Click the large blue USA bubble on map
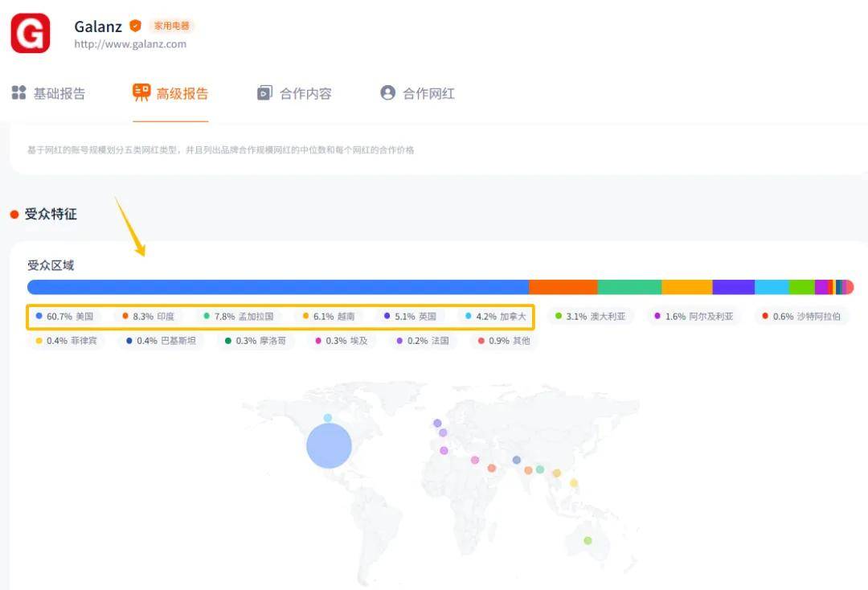 click(330, 445)
